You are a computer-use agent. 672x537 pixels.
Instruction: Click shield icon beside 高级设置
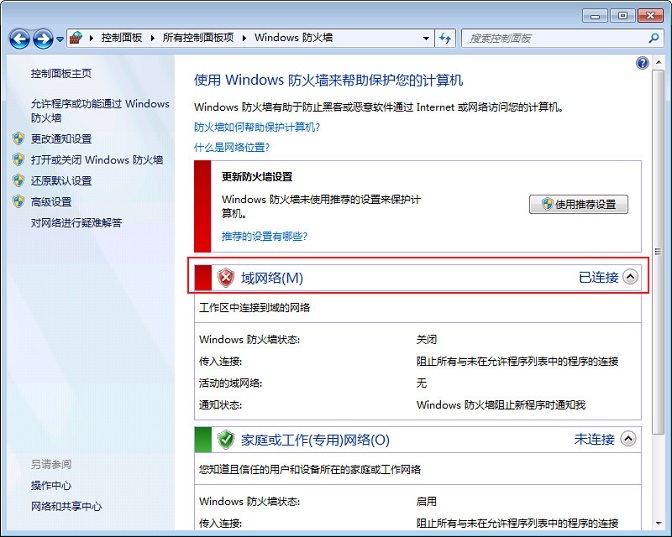18,201
